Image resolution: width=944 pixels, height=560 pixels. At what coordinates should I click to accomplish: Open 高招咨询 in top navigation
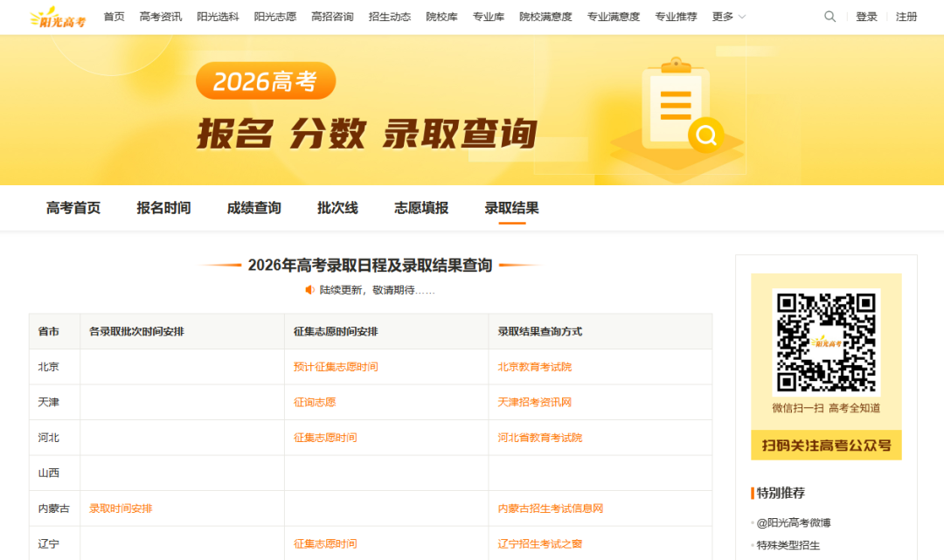(x=332, y=17)
